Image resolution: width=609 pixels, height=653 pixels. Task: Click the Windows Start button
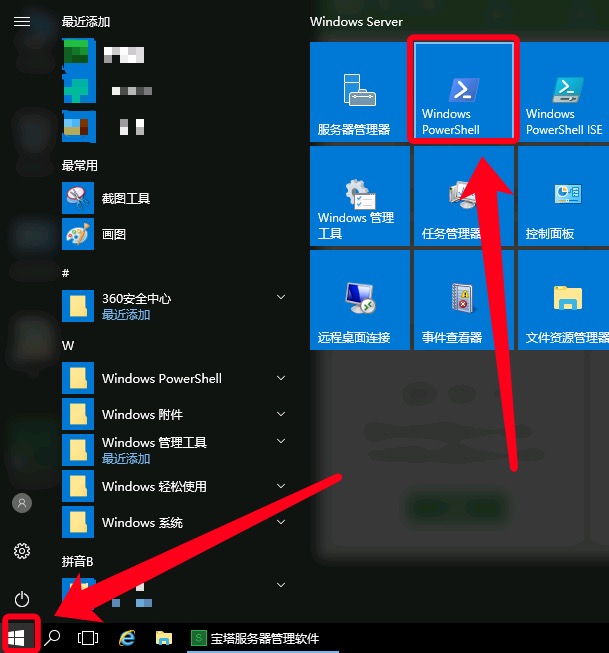pos(17,638)
